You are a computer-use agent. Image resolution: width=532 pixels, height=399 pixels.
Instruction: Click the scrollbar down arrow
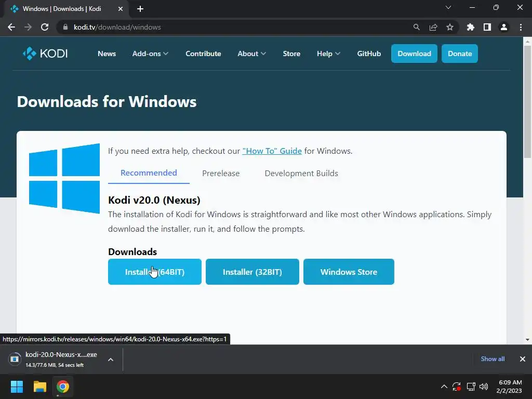click(527, 340)
